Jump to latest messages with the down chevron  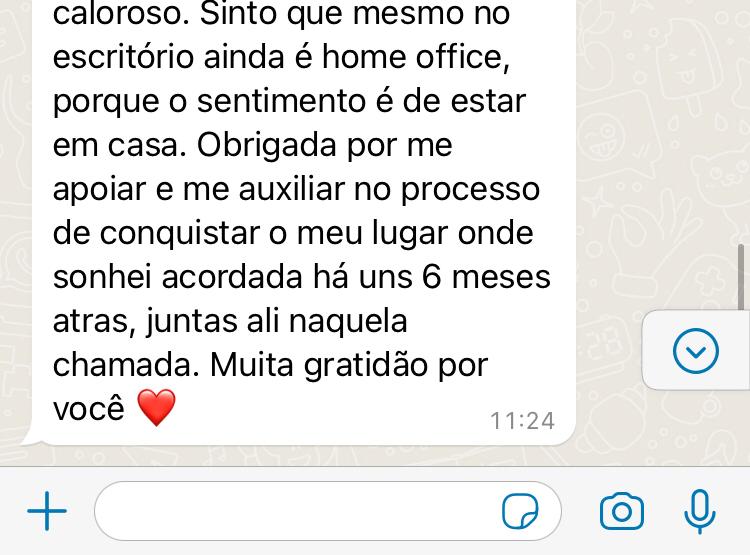[695, 351]
